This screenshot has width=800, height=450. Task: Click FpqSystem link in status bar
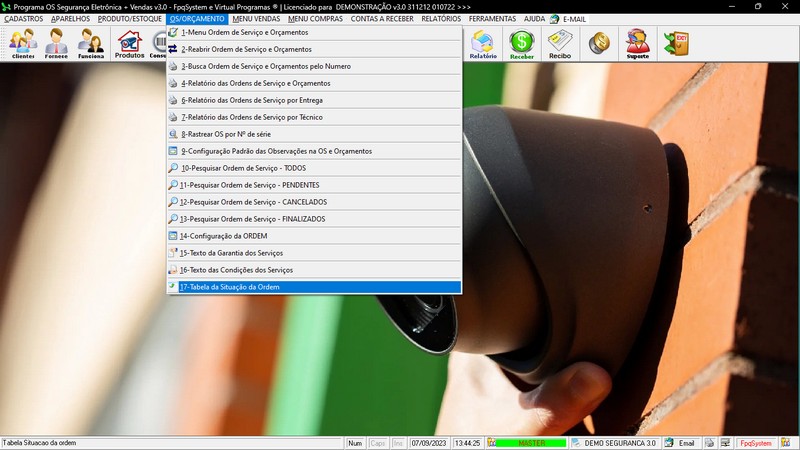755,443
